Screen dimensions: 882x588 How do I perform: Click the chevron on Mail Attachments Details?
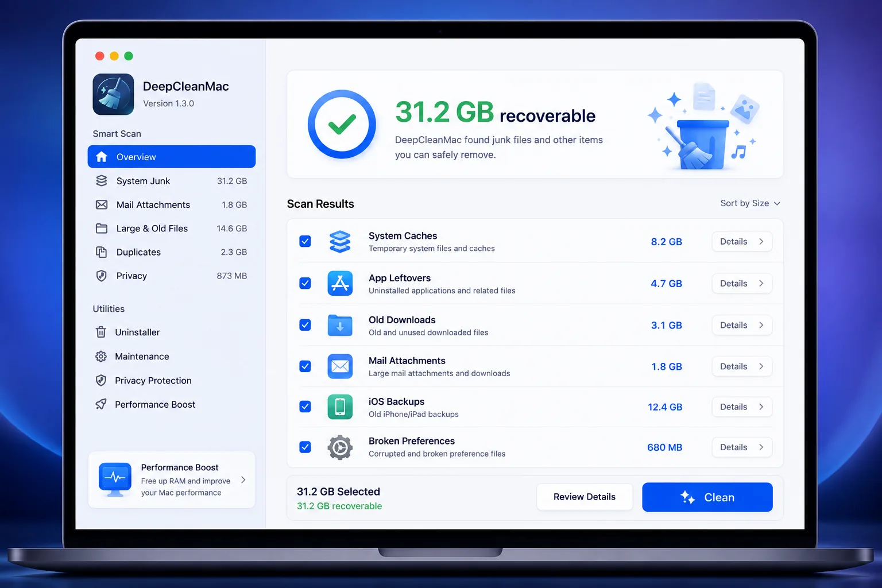click(x=761, y=366)
